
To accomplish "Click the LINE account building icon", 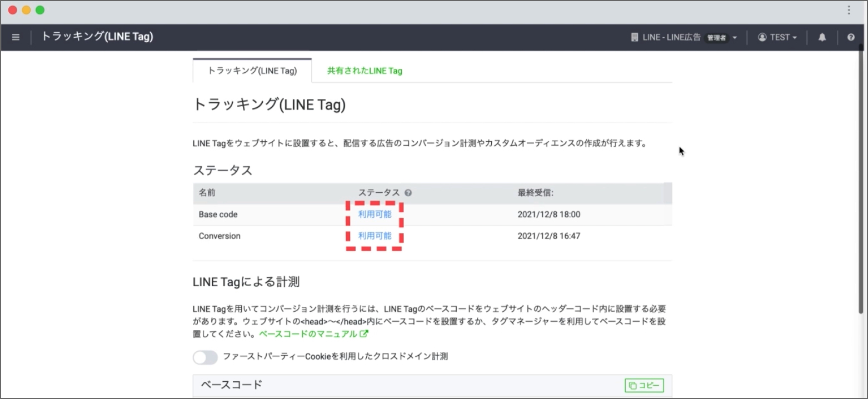I will (635, 37).
